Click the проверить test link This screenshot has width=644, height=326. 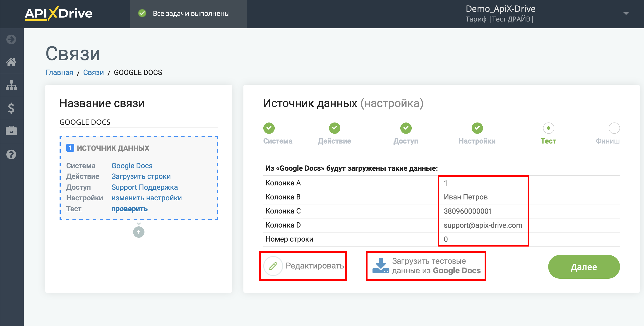(130, 209)
